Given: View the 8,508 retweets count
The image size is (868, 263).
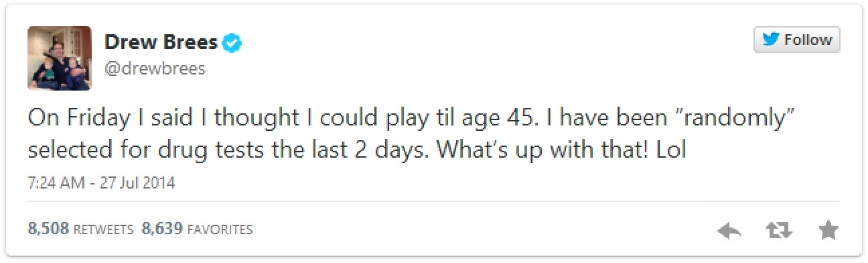Looking at the screenshot, I should [48, 229].
